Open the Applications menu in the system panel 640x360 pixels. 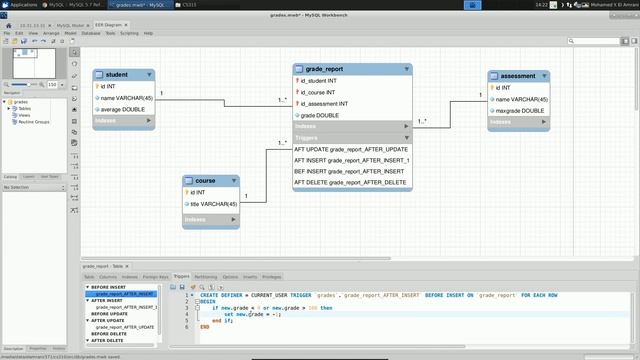(20, 5)
